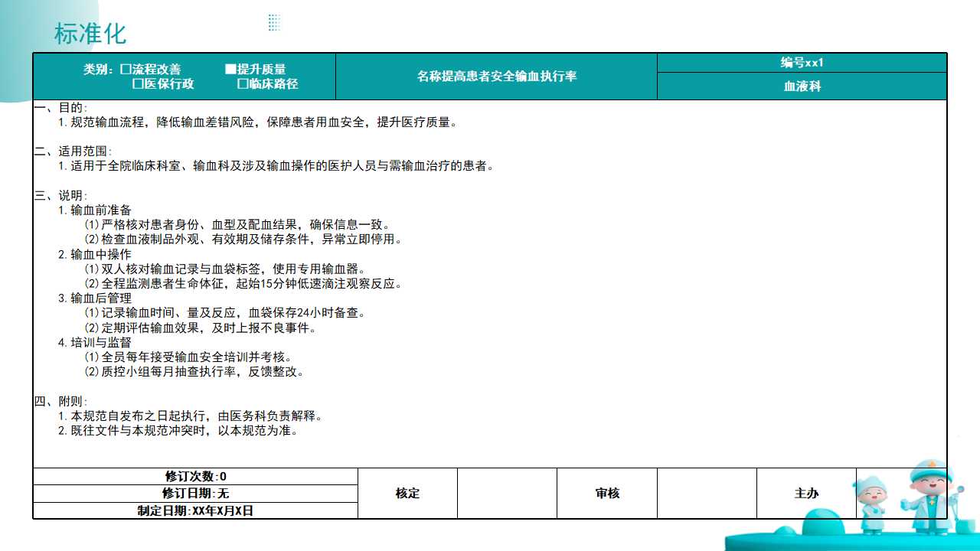Screen dimensions: 980x551
Task: Select the 血液科 department cell
Action: tap(802, 86)
